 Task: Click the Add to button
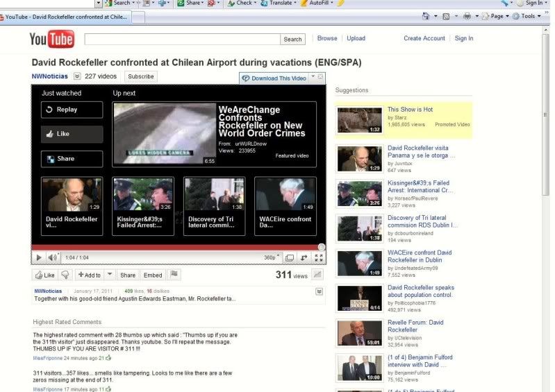point(90,275)
